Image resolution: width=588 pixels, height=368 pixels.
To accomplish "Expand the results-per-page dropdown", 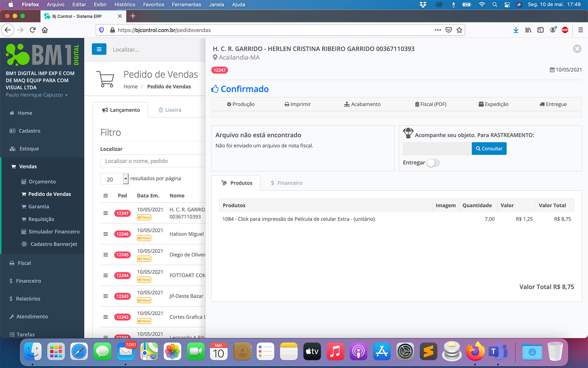I will point(126,179).
